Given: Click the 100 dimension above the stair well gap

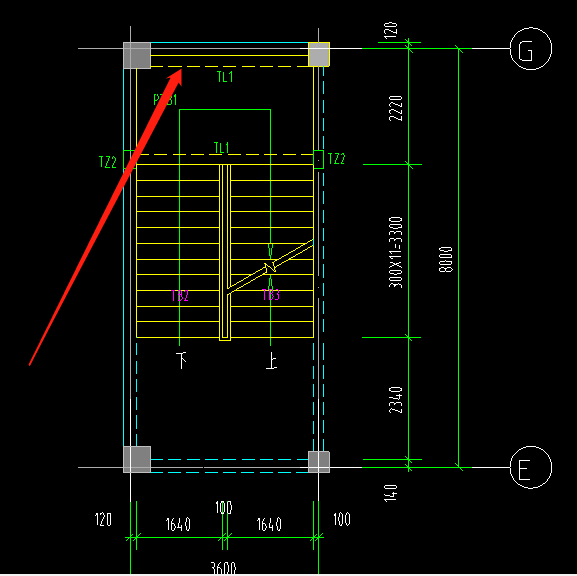Looking at the screenshot, I should tap(224, 508).
